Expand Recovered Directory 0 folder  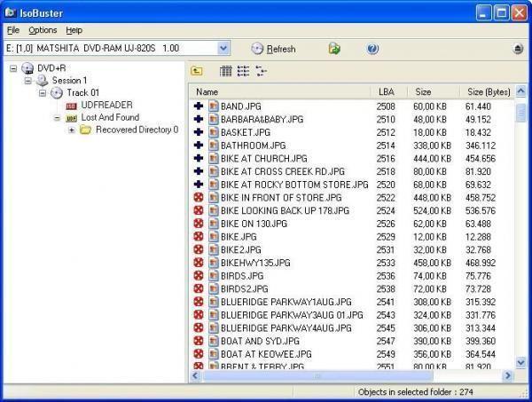(71, 130)
